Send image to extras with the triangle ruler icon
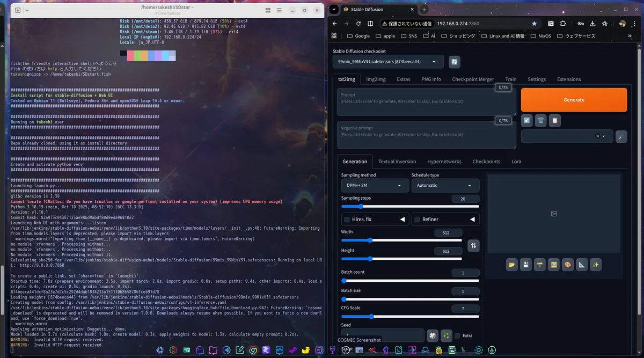644x358 pixels. [x=582, y=265]
